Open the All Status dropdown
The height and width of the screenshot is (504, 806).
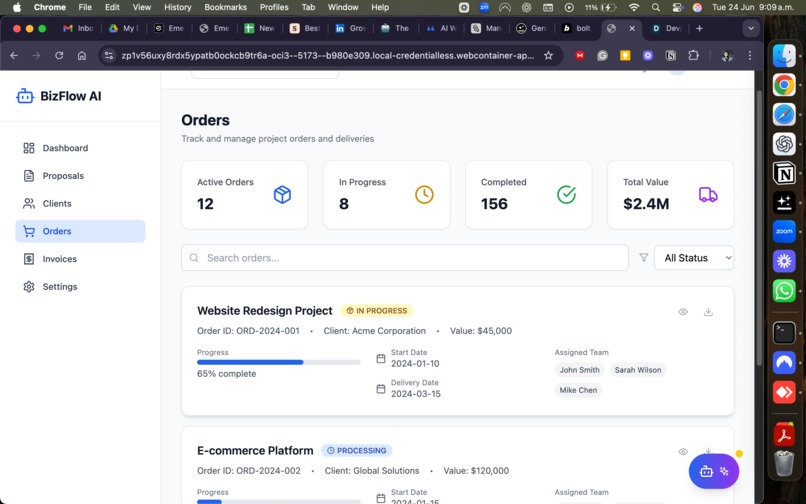click(694, 258)
